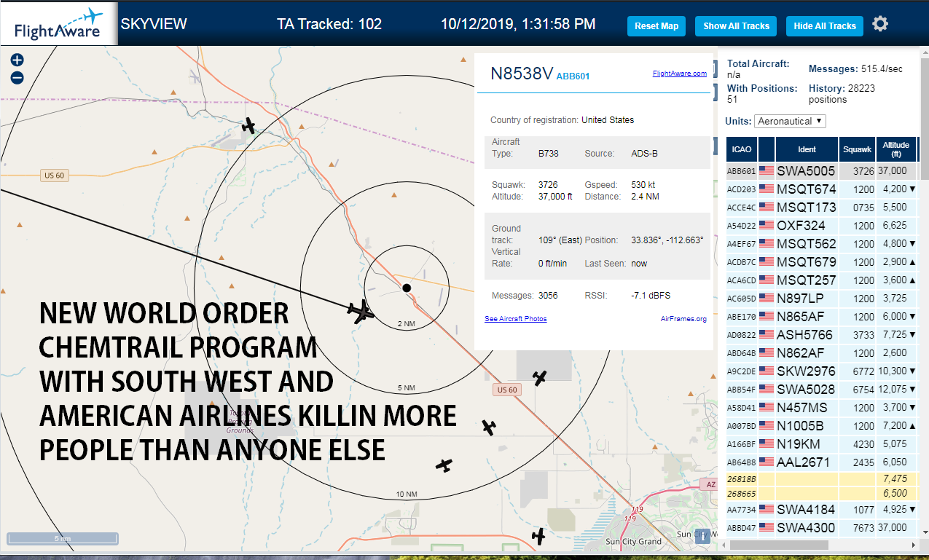Screen dimensions: 929x560
Task: Click the US flag on the N19KM row
Action: coord(766,443)
